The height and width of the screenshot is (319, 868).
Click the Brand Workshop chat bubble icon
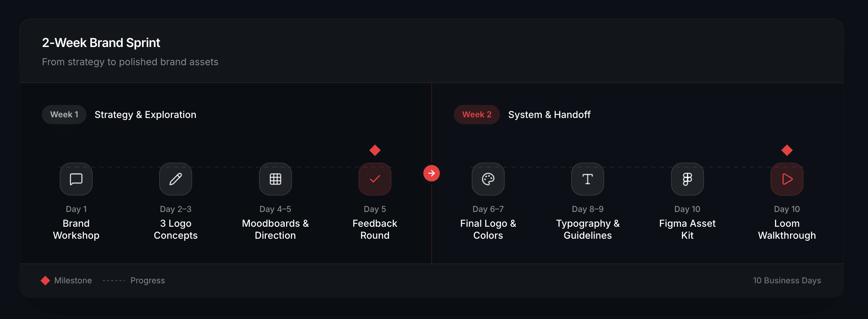[x=76, y=179]
